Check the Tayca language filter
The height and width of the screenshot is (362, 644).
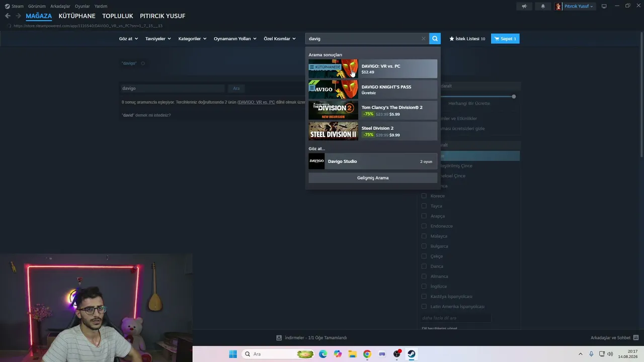pyautogui.click(x=424, y=206)
